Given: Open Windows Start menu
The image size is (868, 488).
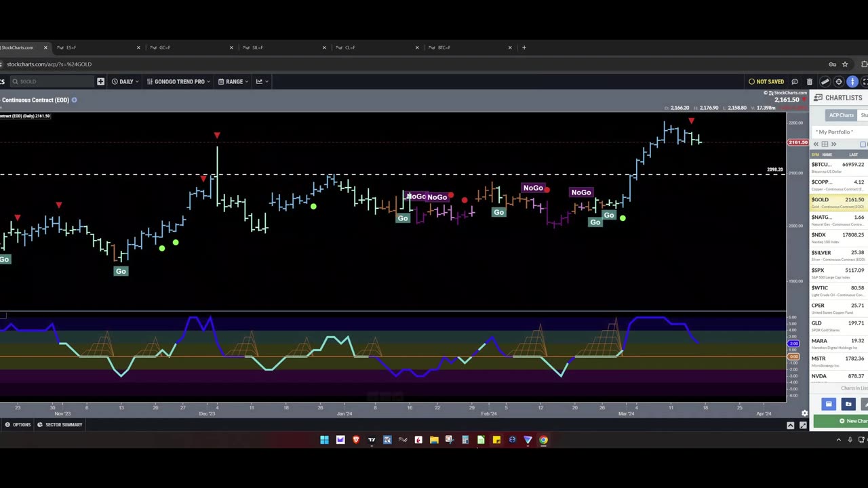Looking at the screenshot, I should pyautogui.click(x=324, y=440).
